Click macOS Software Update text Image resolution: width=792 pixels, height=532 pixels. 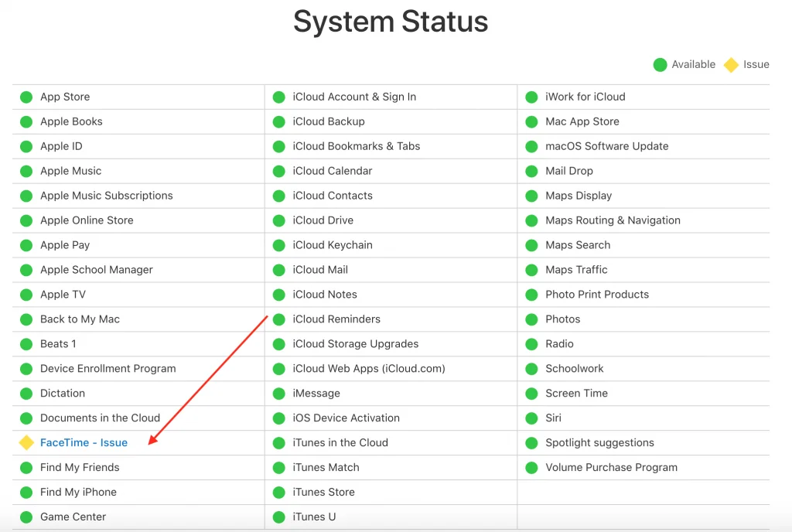[607, 146]
